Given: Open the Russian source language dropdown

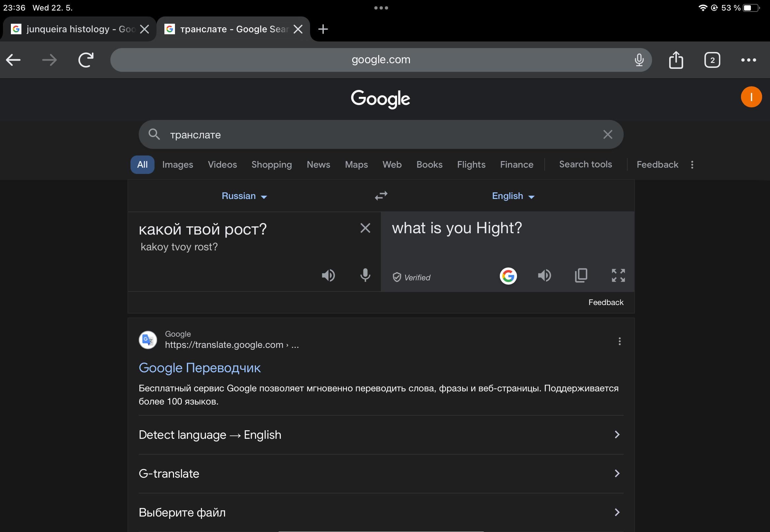Looking at the screenshot, I should click(x=244, y=196).
